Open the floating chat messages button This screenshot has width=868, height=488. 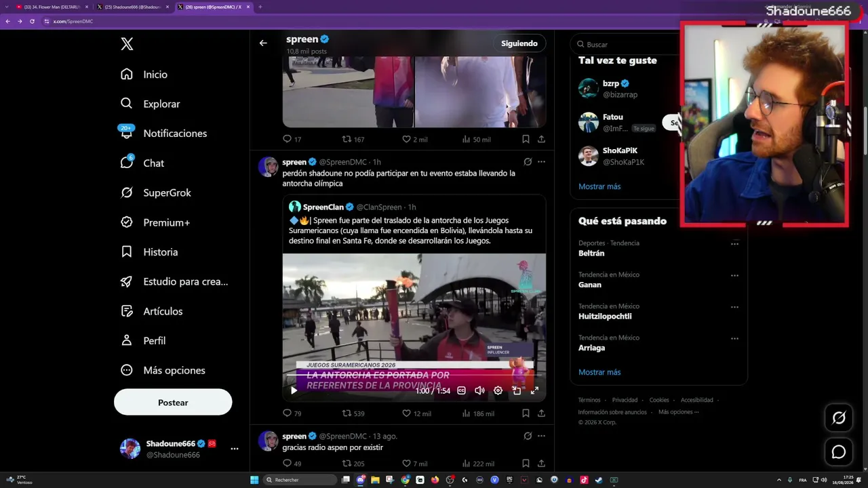tap(839, 451)
